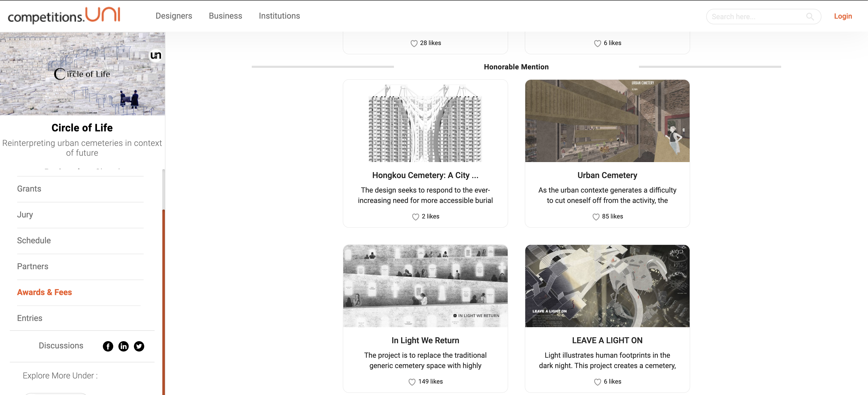Open the LinkedIn share icon
The image size is (868, 395).
[123, 346]
